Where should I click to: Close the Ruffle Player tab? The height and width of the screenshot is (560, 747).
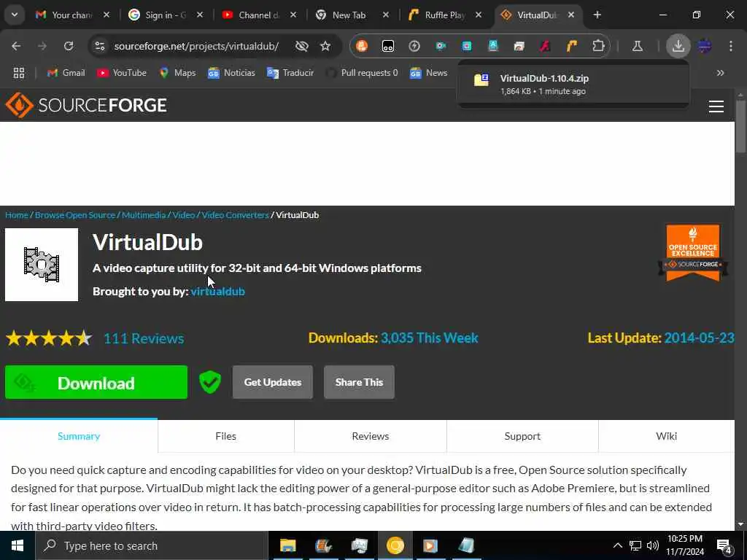(x=479, y=15)
